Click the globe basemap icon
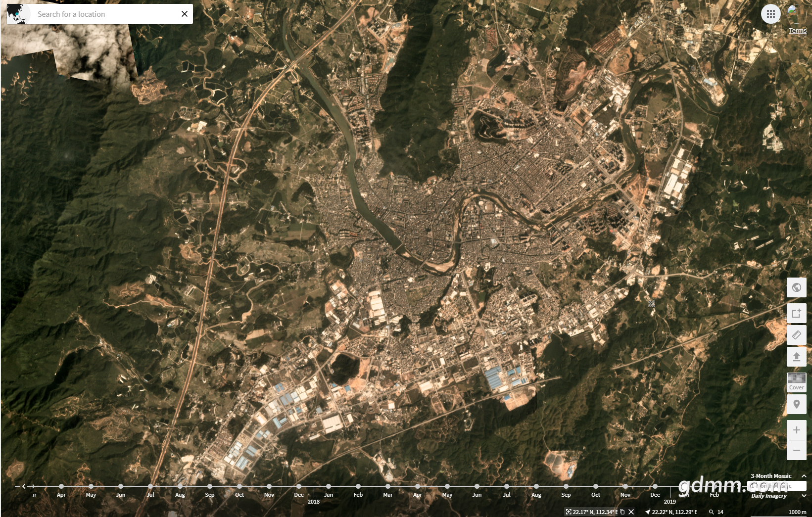 [796, 287]
